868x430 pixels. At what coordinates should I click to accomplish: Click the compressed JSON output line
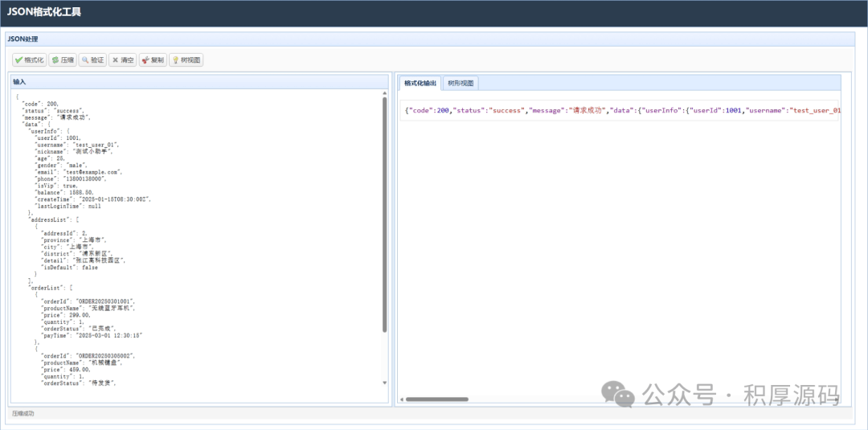point(619,111)
